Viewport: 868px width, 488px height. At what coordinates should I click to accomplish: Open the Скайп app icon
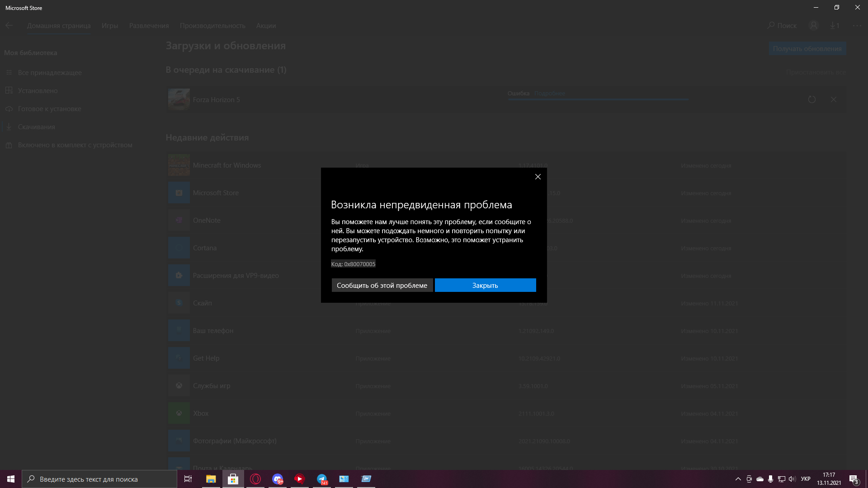point(179,303)
